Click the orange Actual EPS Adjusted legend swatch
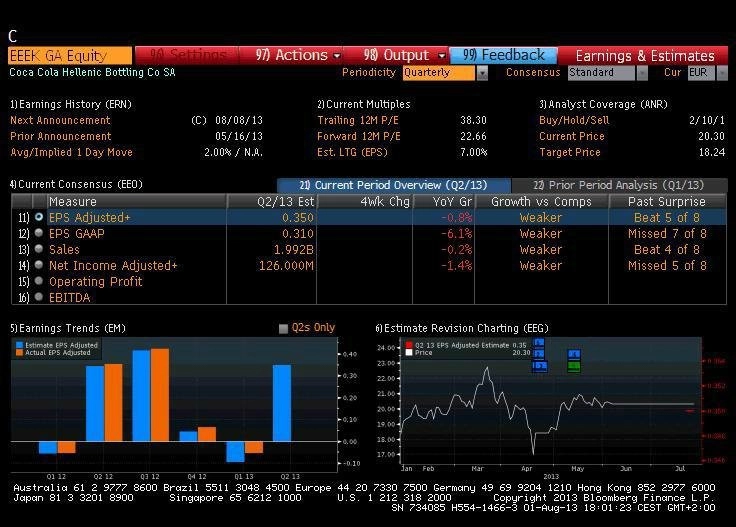The height and width of the screenshot is (527, 736). [19, 352]
